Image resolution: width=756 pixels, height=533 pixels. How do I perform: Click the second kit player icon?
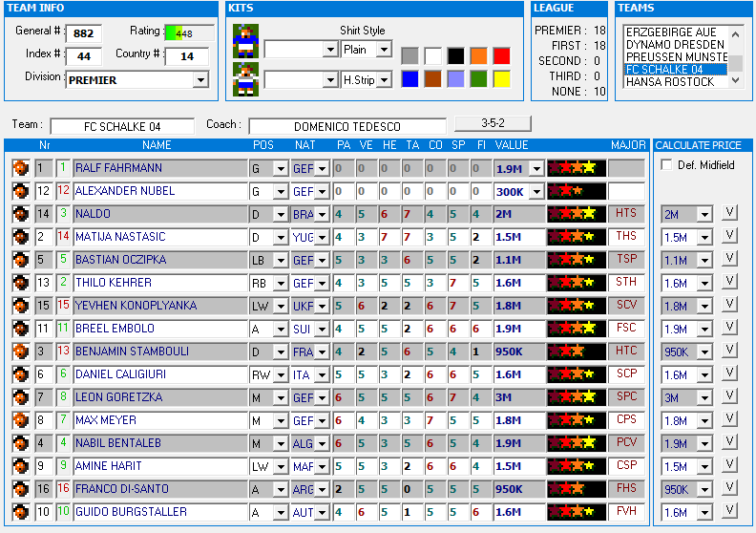[245, 76]
